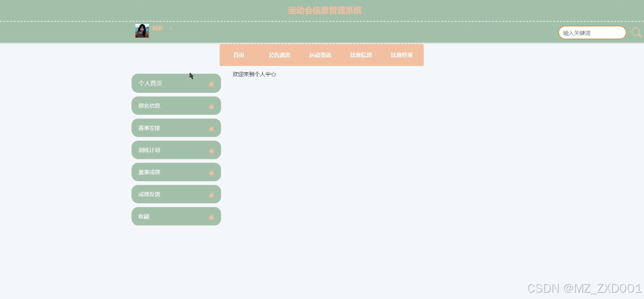The image size is (644, 299).
Task: Select 收藏 in the sidebar
Action: pos(176,216)
